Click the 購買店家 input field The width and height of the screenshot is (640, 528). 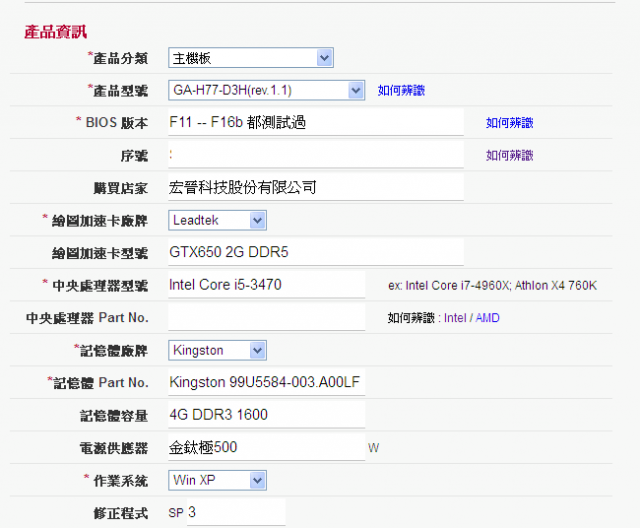pyautogui.click(x=316, y=187)
